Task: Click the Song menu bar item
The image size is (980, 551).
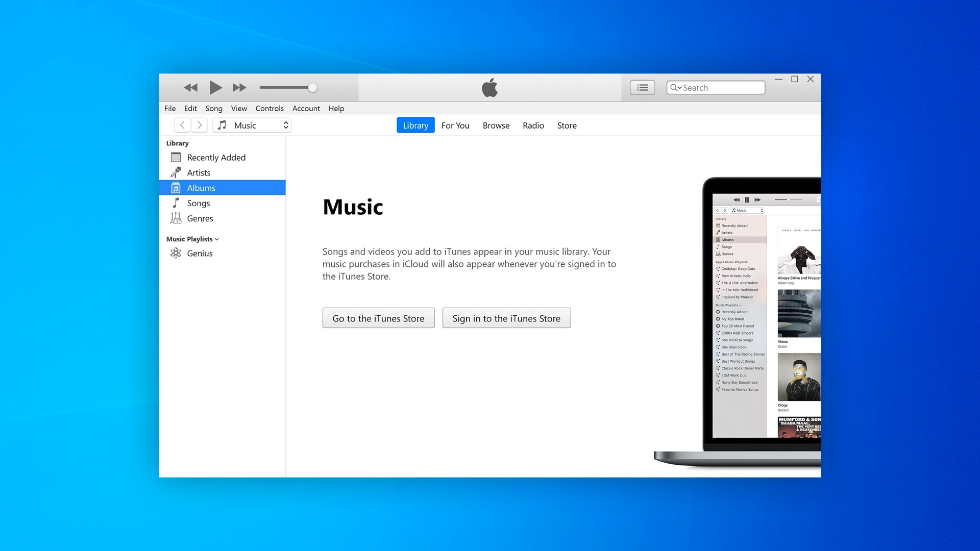Action: [x=213, y=108]
